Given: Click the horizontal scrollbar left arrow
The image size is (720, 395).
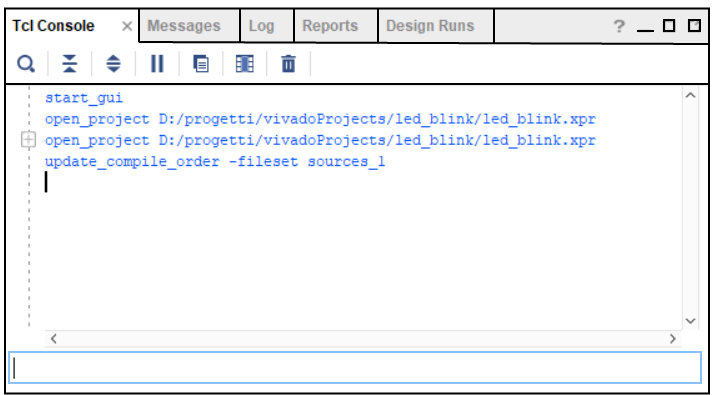Looking at the screenshot, I should [54, 339].
